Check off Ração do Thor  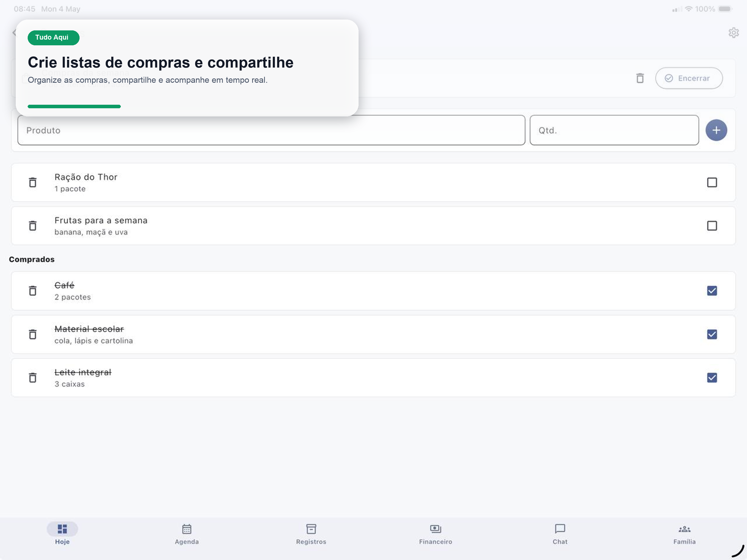click(x=712, y=182)
